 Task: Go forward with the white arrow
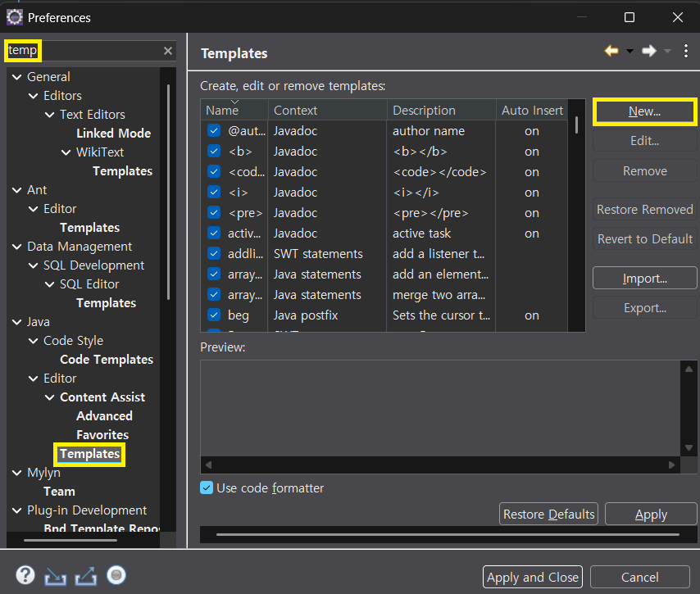point(649,51)
